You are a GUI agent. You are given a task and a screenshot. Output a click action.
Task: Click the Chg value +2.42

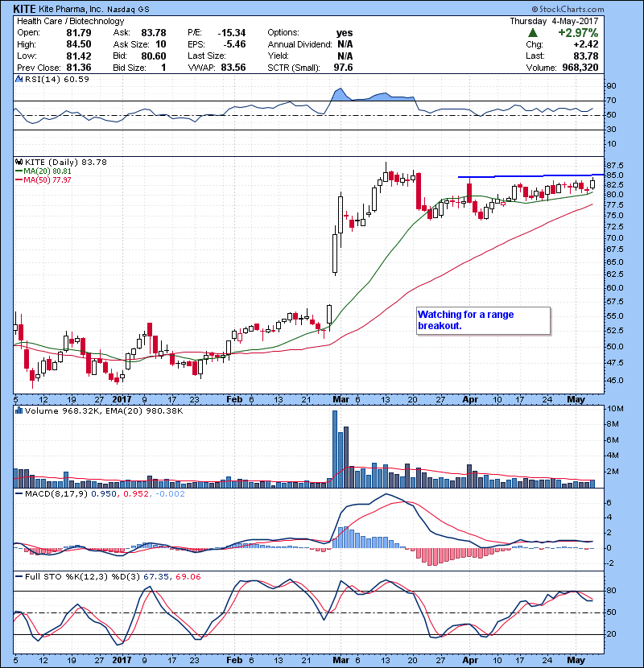[x=585, y=44]
